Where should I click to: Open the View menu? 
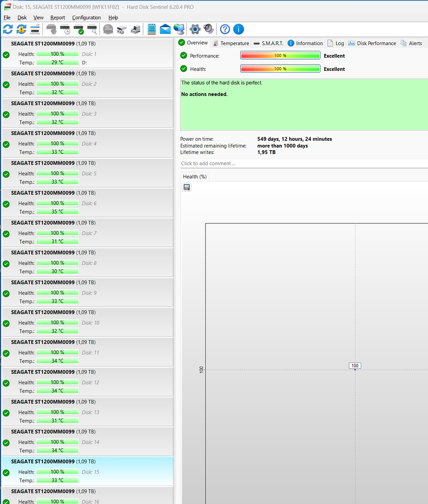(x=38, y=18)
